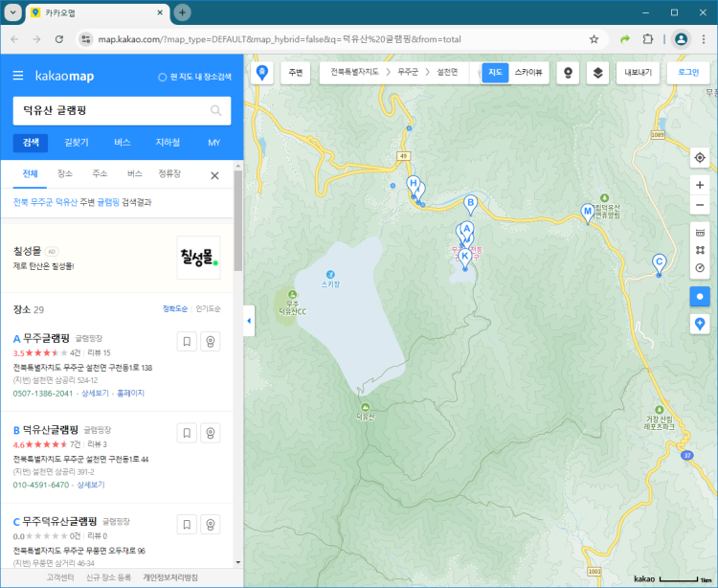Click the 내보내기 button
The width and height of the screenshot is (718, 588).
pyautogui.click(x=638, y=73)
